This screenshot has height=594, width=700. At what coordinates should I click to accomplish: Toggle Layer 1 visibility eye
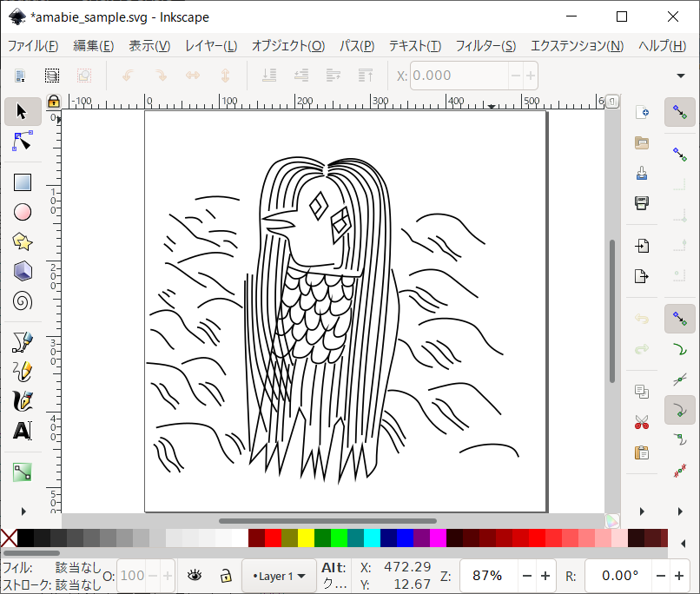[x=195, y=576]
